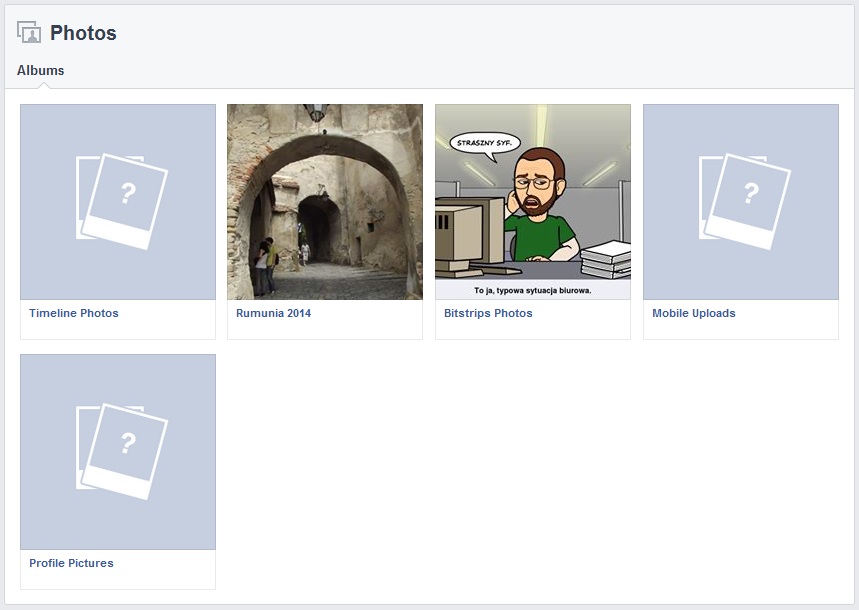Viewport: 859px width, 610px height.
Task: Click the Profile Pictures album link
Action: pyautogui.click(x=71, y=563)
